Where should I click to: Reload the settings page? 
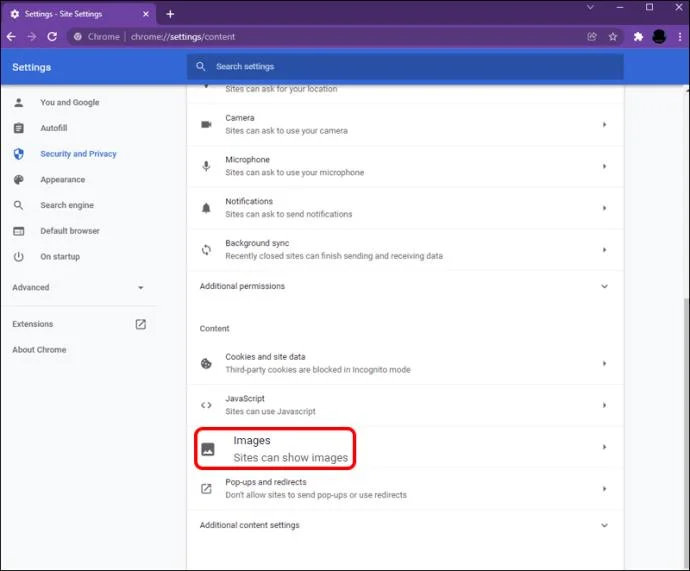pos(52,37)
